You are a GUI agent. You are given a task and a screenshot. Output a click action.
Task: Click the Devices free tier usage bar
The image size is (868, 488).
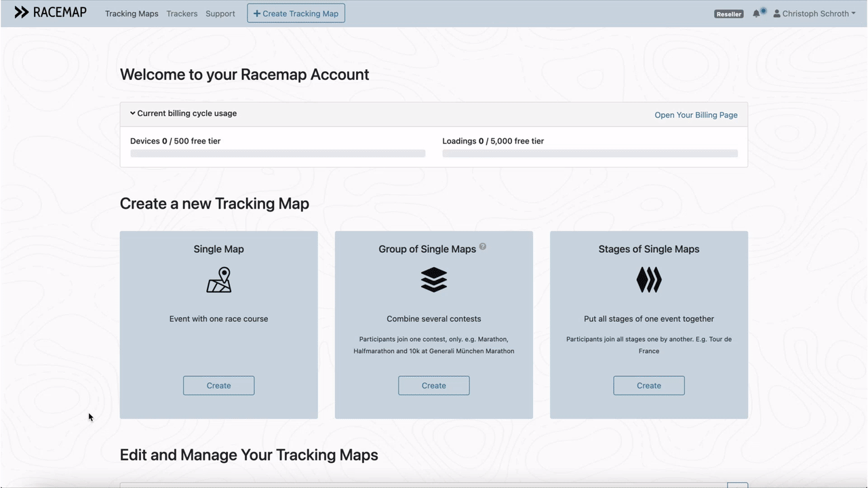277,154
